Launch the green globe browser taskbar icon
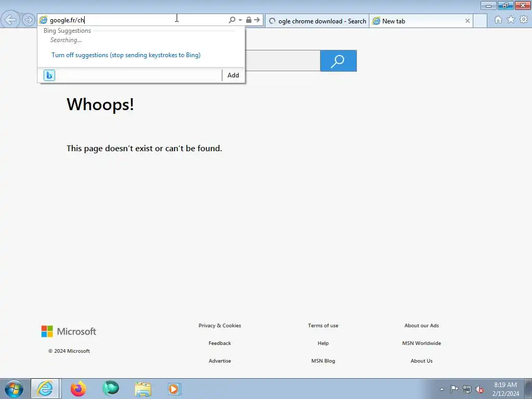Image resolution: width=532 pixels, height=399 pixels. point(111,389)
